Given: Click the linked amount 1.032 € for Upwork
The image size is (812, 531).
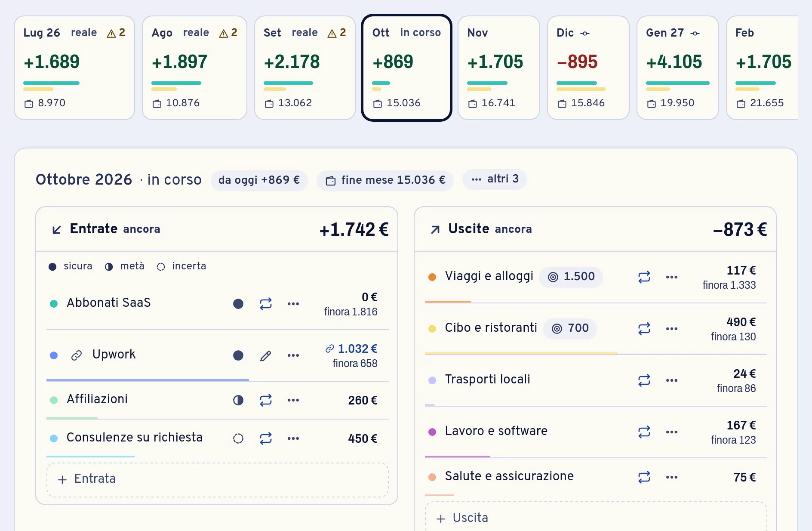Looking at the screenshot, I should 352,349.
